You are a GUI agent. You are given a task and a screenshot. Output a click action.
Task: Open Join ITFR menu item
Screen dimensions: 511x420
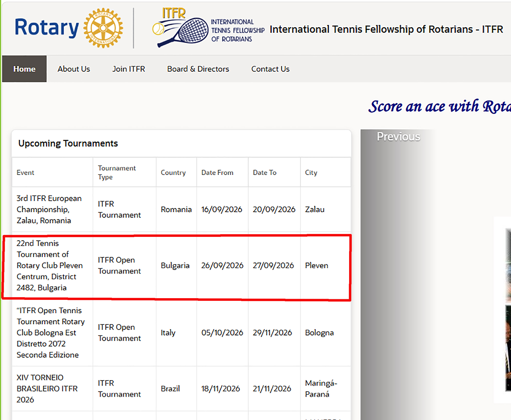pyautogui.click(x=129, y=69)
